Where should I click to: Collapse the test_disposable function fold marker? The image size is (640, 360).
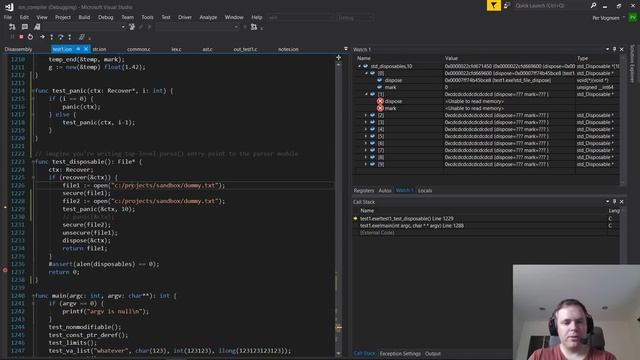click(33, 162)
